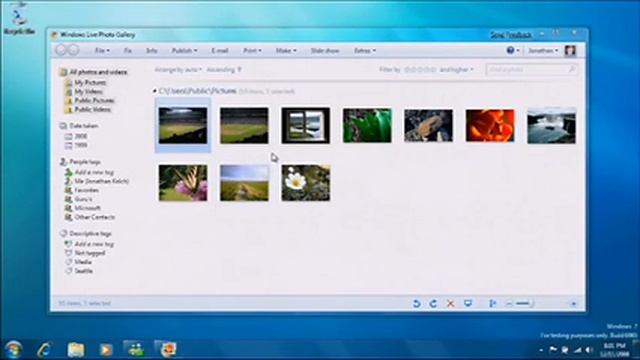Screen dimensions: 640x360
Task: Open the Help question mark icon
Action: coord(510,50)
